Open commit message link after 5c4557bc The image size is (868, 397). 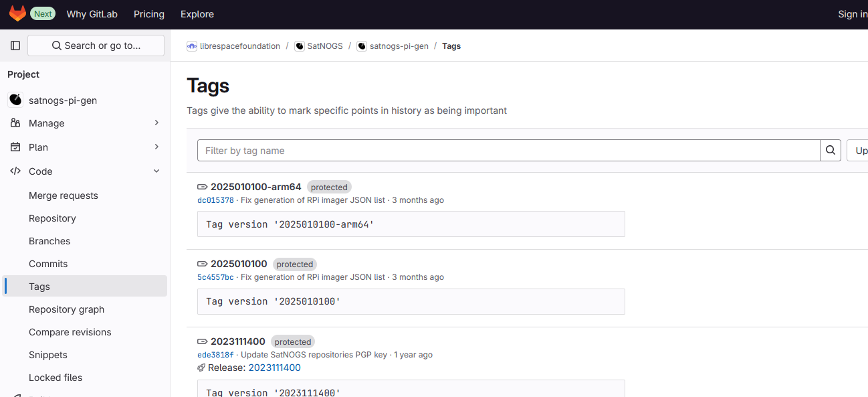(x=313, y=277)
